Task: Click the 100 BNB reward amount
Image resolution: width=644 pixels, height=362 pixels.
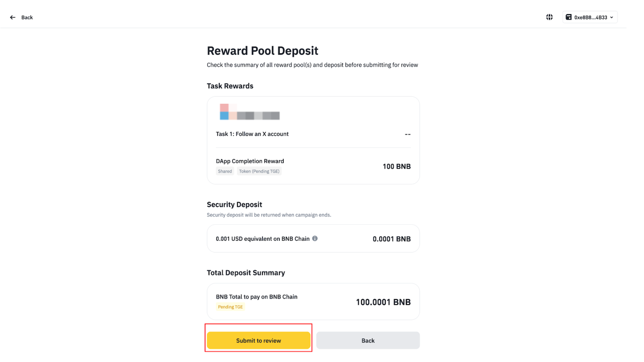Action: [396, 166]
